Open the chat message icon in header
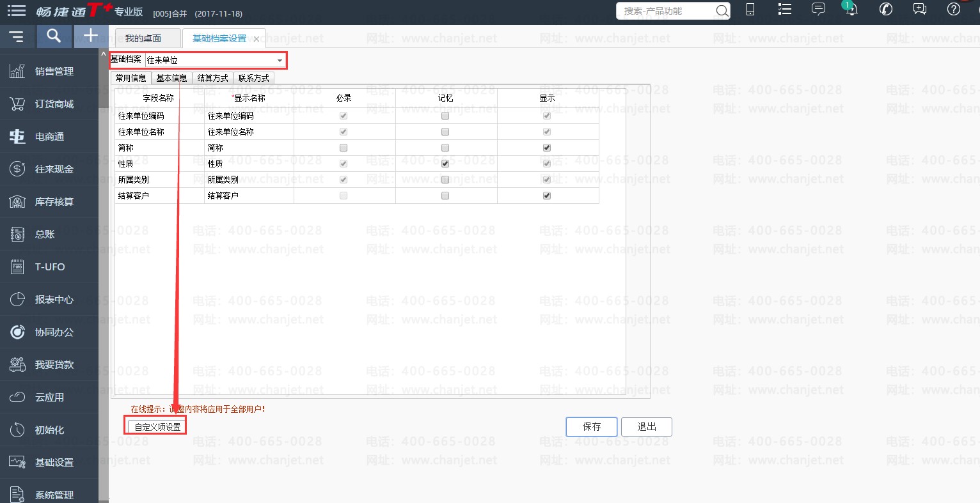The width and height of the screenshot is (980, 503). pyautogui.click(x=818, y=10)
